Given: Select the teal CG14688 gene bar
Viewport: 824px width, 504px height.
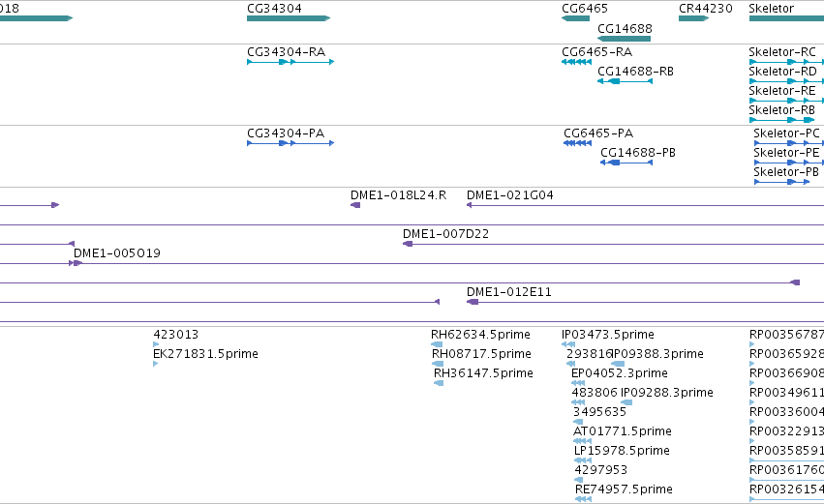Looking at the screenshot, I should click(x=625, y=39).
